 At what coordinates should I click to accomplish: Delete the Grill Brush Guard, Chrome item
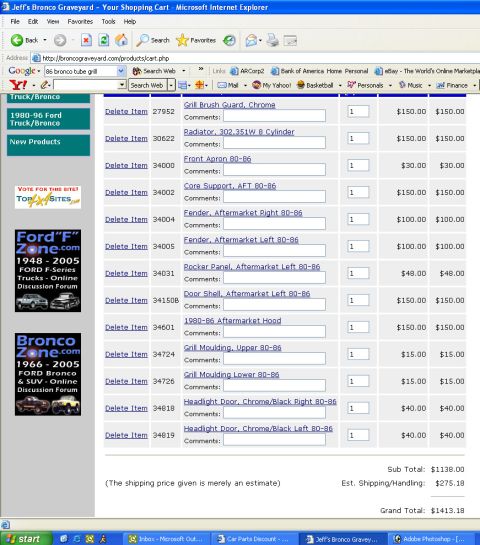pyautogui.click(x=126, y=112)
